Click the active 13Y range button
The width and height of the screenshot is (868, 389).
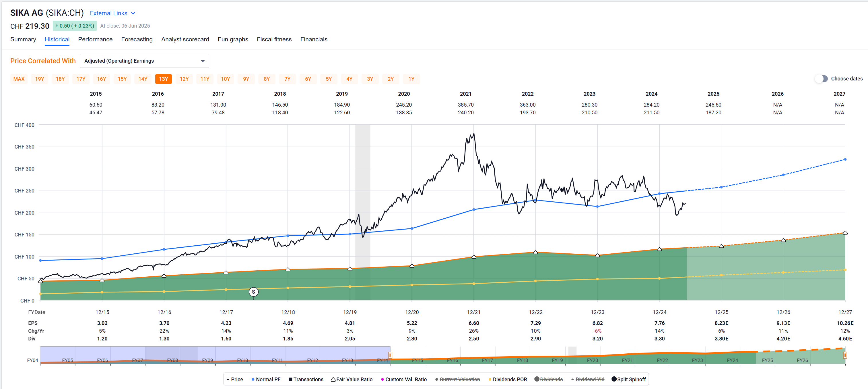coord(164,79)
